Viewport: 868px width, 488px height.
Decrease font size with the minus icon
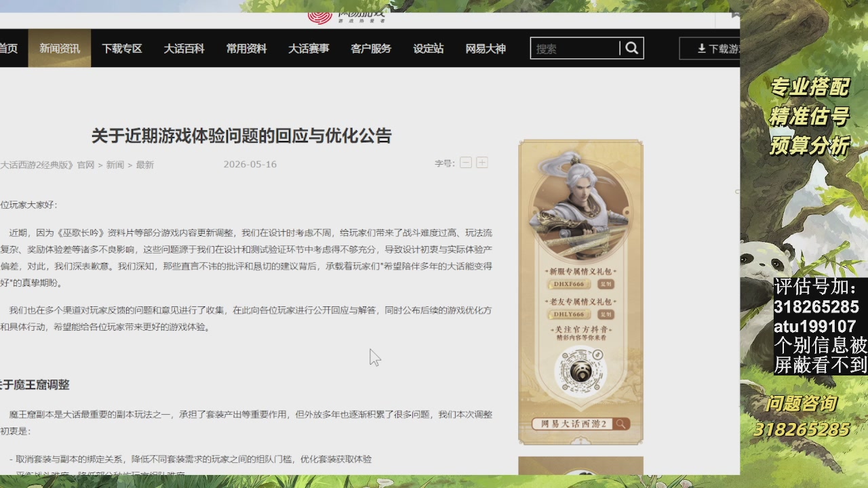tap(465, 163)
